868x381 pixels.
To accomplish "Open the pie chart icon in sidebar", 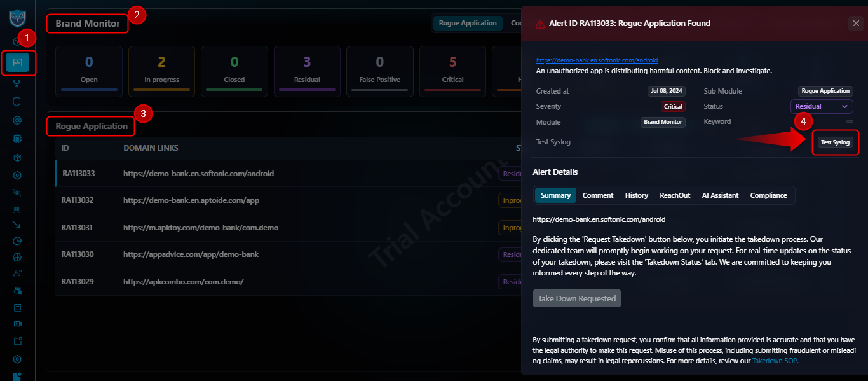I will tap(17, 241).
